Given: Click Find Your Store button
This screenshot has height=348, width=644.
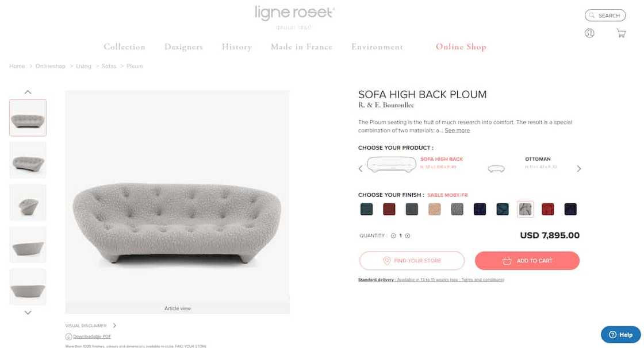Looking at the screenshot, I should pos(412,261).
